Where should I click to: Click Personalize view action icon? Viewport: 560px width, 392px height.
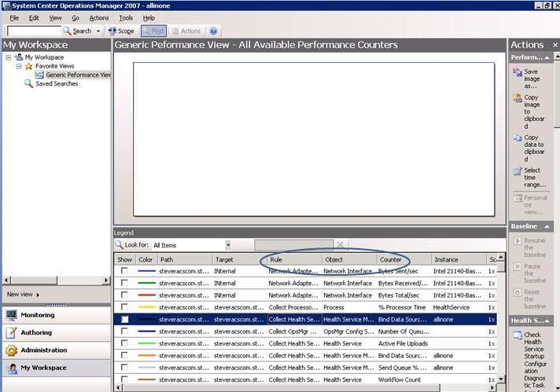click(x=518, y=198)
